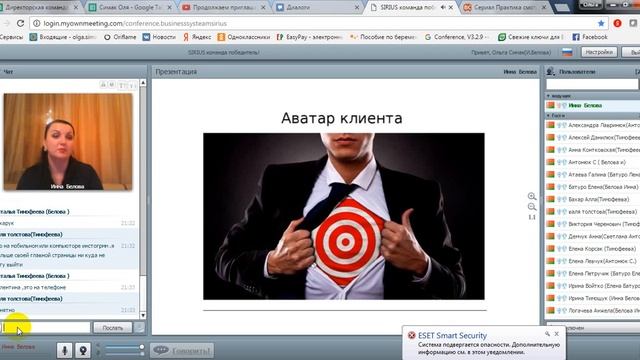
Task: Click the first small icon in the chat toolbar
Action: (103, 84)
